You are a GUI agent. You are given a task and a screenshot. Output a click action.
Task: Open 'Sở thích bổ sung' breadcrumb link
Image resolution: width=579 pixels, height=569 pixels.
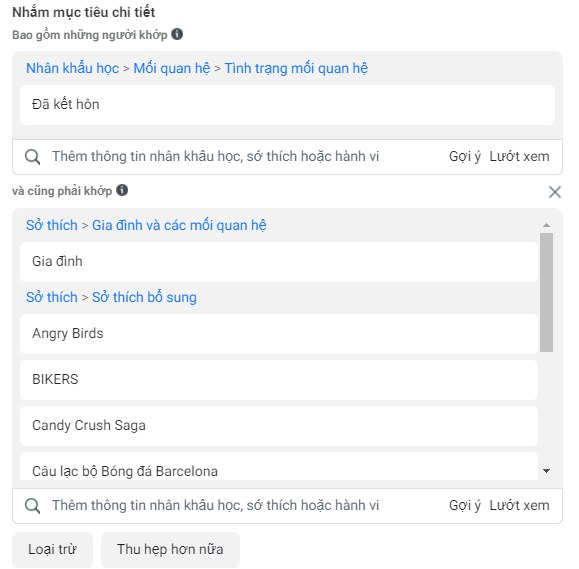click(144, 297)
